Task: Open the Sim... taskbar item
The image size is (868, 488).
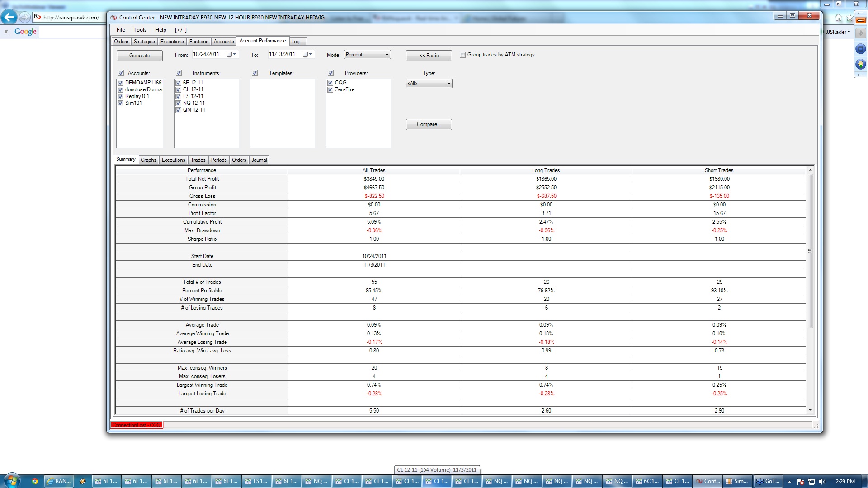Action: click(x=737, y=481)
